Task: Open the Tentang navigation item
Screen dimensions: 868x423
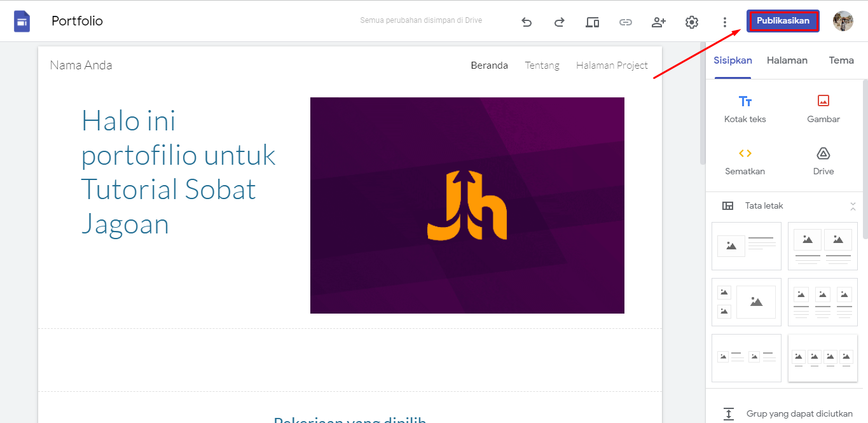Action: click(x=542, y=65)
